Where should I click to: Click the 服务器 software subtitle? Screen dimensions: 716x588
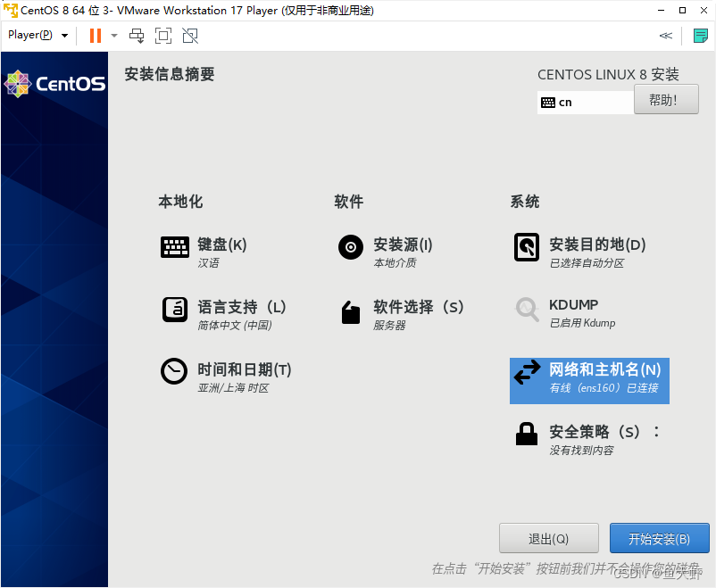click(x=389, y=326)
